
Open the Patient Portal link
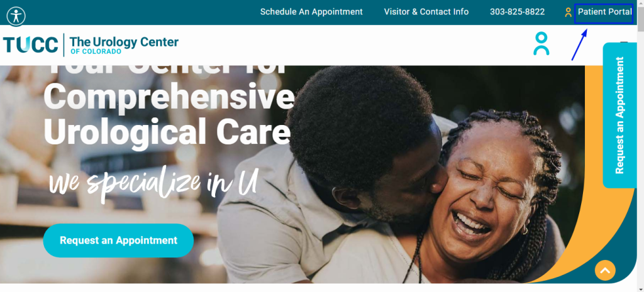coord(604,12)
